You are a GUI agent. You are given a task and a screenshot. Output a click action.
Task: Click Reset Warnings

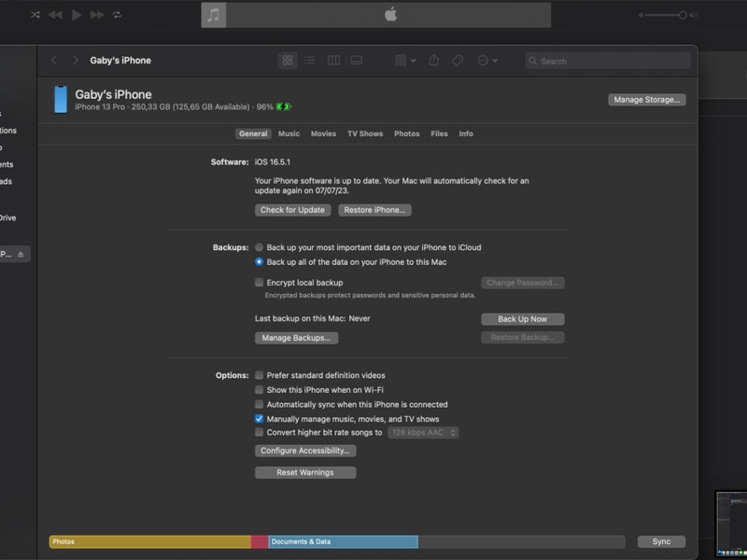(305, 472)
